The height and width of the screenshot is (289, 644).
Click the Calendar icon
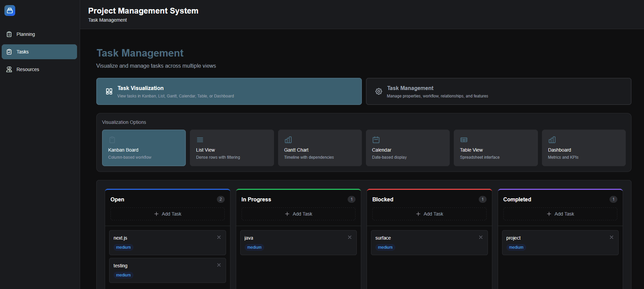click(x=376, y=140)
